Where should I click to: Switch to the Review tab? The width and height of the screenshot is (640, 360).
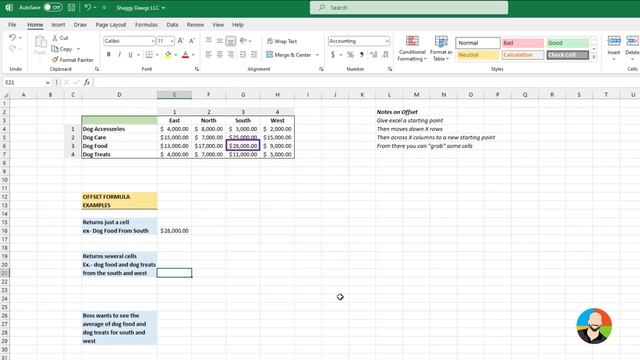[x=195, y=24]
